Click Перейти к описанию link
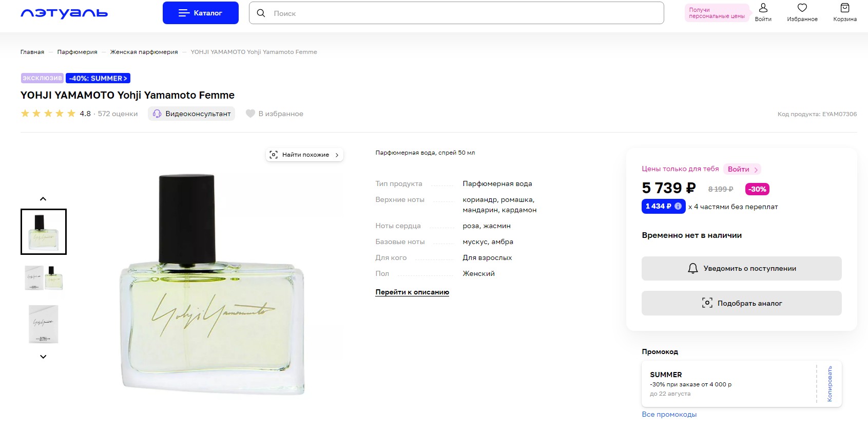Screen dimensions: 868x427 point(412,292)
